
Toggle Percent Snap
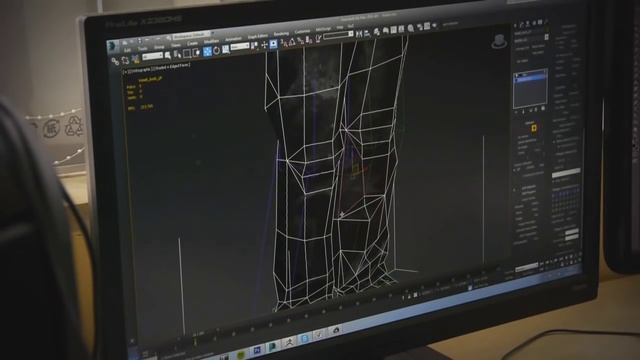(301, 40)
